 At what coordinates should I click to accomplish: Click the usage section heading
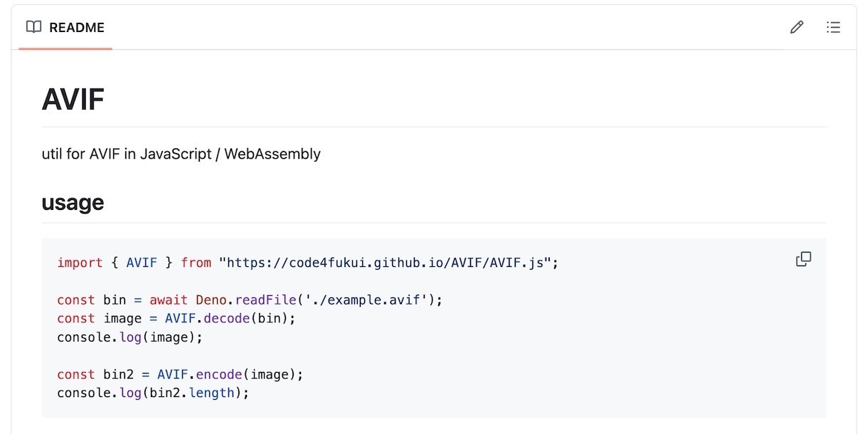pos(73,203)
